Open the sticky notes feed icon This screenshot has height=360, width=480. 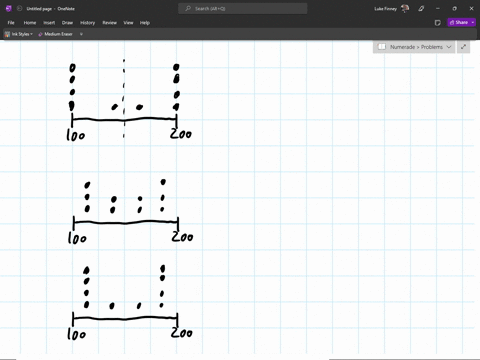pos(438,23)
